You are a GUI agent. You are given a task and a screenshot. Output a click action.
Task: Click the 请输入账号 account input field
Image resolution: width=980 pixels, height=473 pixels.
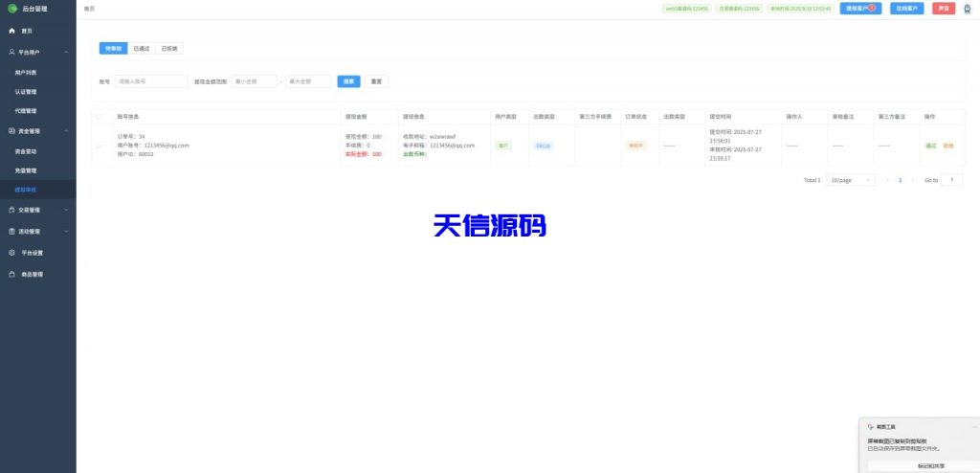[x=151, y=81]
